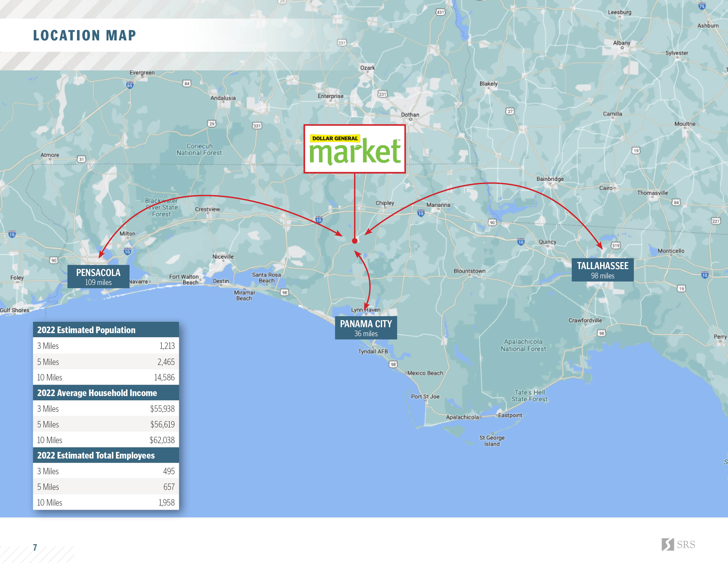
Task: Click the employees value 1,958
Action: [x=167, y=503]
